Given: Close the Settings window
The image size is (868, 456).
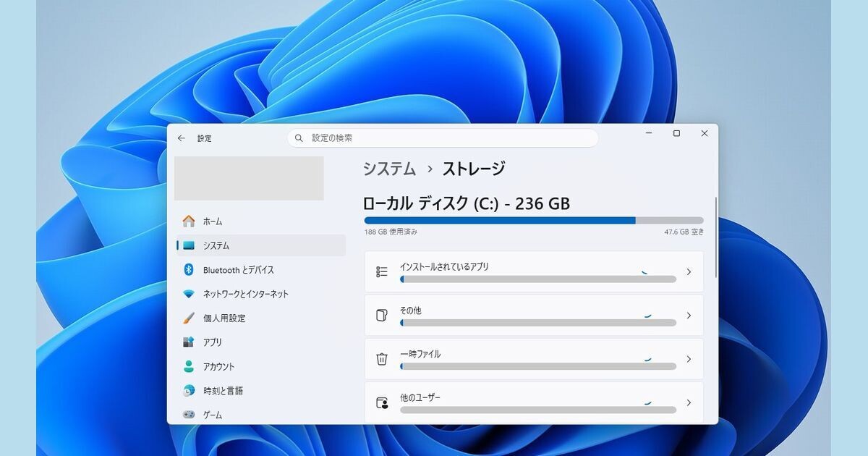Looking at the screenshot, I should click(705, 133).
